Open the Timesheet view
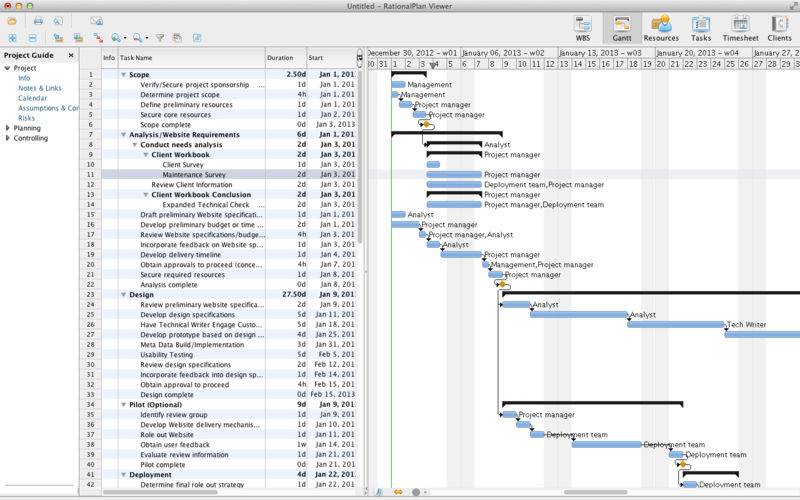Screen dimensions: 800x500 740,29
